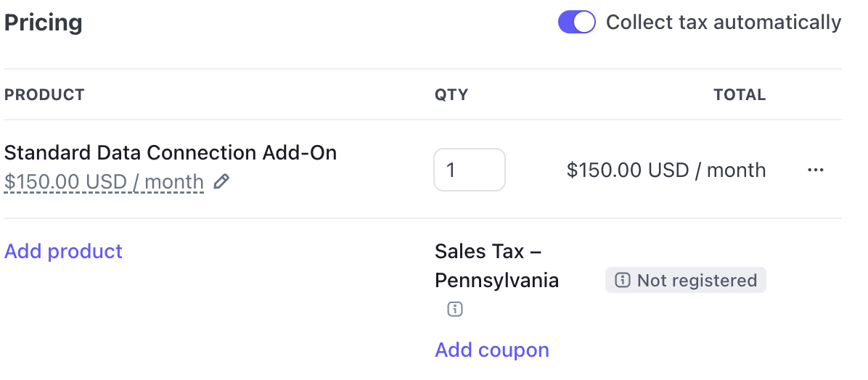868x380 pixels.
Task: Edit the price with the pencil icon
Action: point(221,181)
